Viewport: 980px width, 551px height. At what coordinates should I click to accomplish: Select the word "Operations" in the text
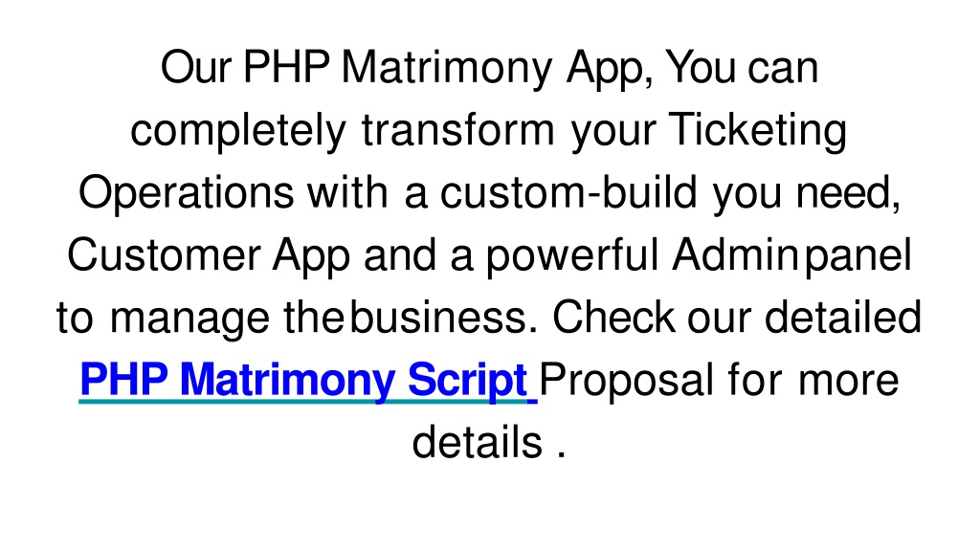pos(187,192)
